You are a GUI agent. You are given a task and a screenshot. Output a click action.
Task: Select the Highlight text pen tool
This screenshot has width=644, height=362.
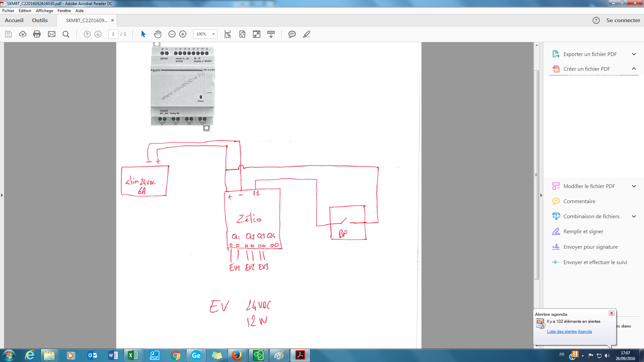click(307, 34)
